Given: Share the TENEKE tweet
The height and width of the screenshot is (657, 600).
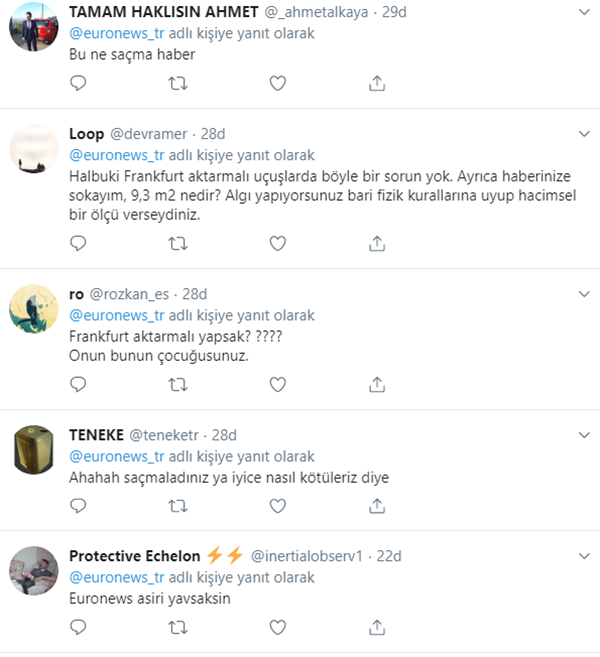Looking at the screenshot, I should 377,506.
